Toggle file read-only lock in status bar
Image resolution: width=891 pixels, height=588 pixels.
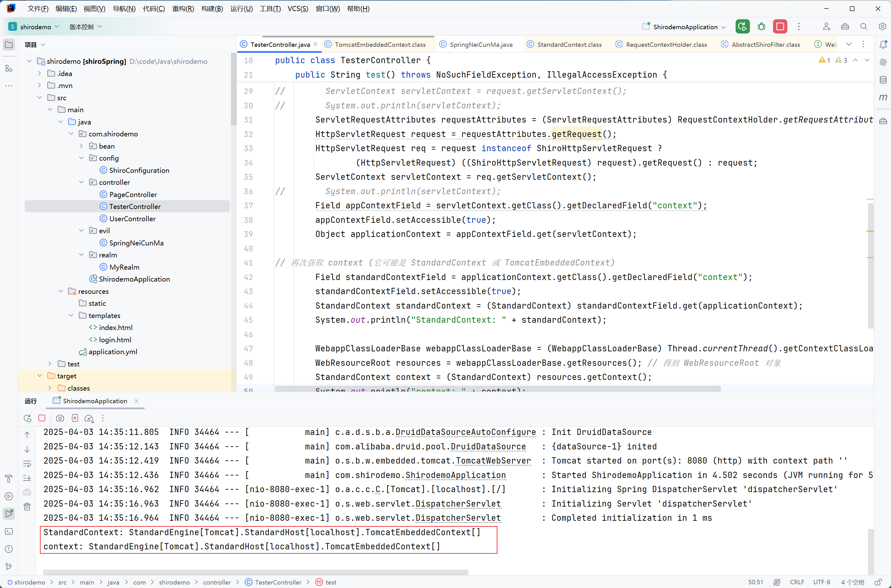(878, 582)
